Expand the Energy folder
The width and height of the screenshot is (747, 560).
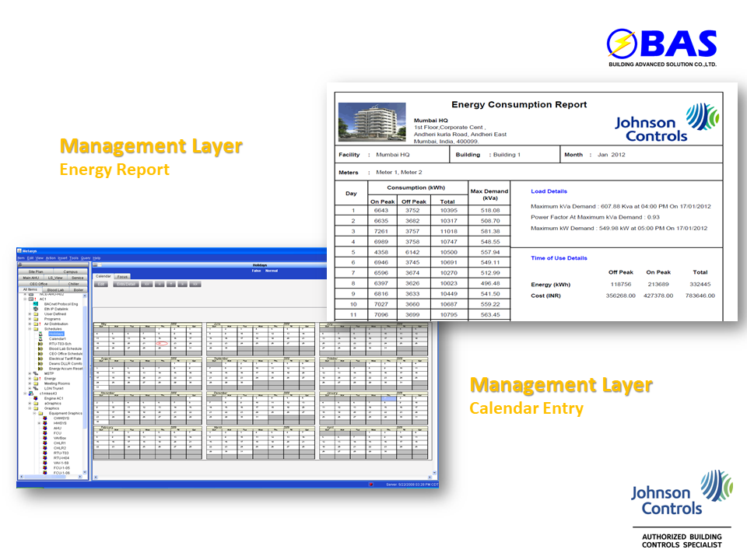30,379
